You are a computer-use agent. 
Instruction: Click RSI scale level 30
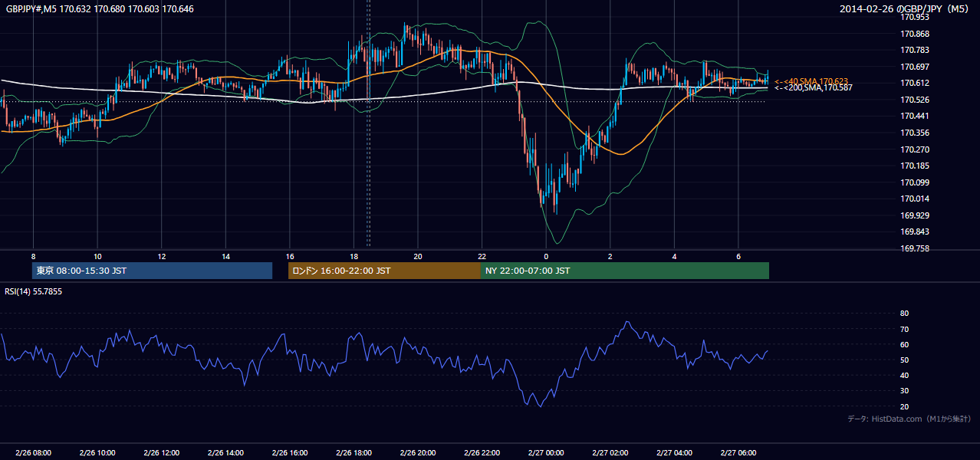[x=904, y=391]
